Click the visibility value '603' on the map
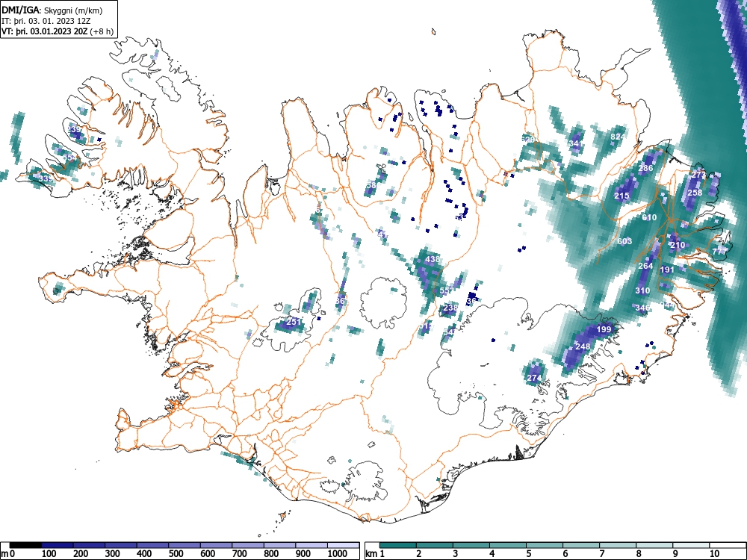Viewport: 747px width, 560px height. point(624,241)
